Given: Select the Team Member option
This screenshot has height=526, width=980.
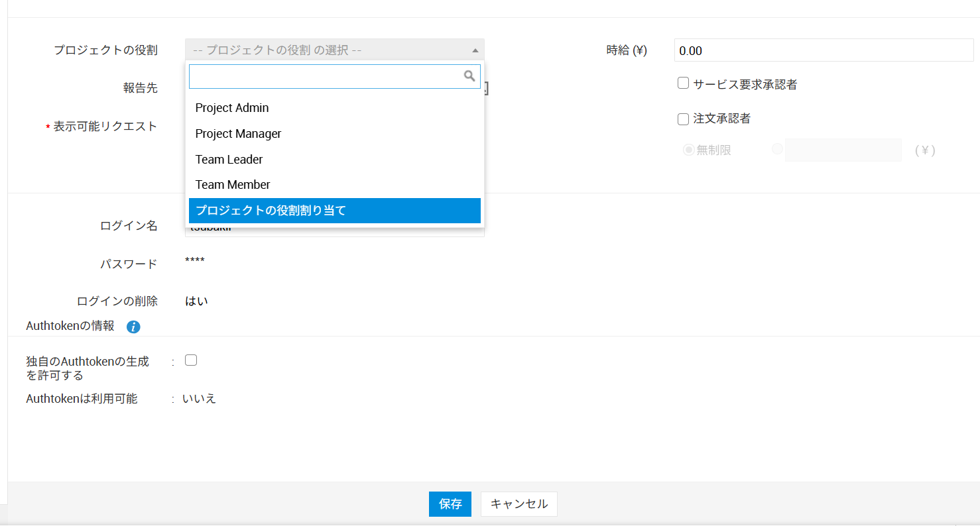Looking at the screenshot, I should tap(233, 185).
